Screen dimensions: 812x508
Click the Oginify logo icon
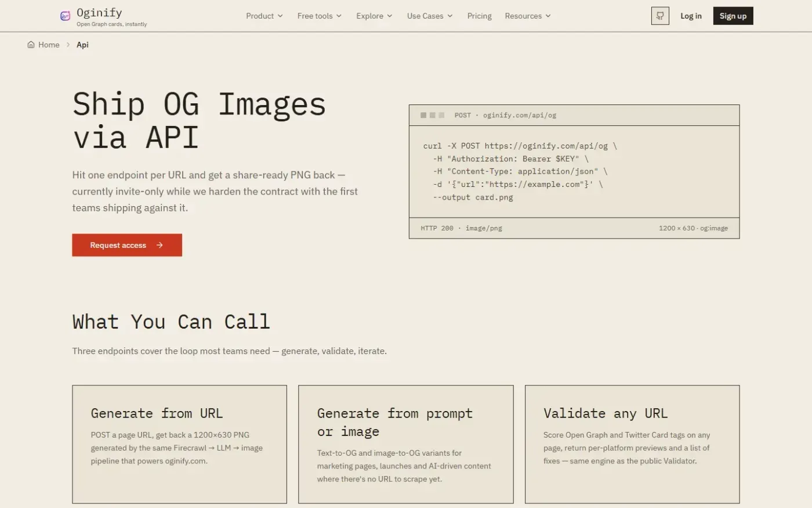[66, 16]
